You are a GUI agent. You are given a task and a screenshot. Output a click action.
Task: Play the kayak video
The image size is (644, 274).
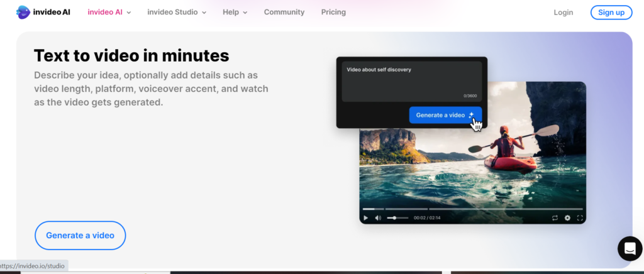tap(365, 218)
